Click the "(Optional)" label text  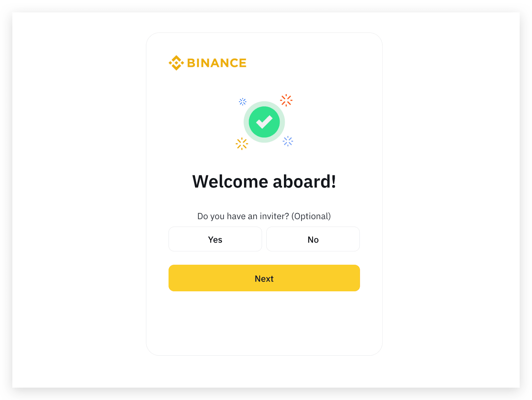click(311, 216)
